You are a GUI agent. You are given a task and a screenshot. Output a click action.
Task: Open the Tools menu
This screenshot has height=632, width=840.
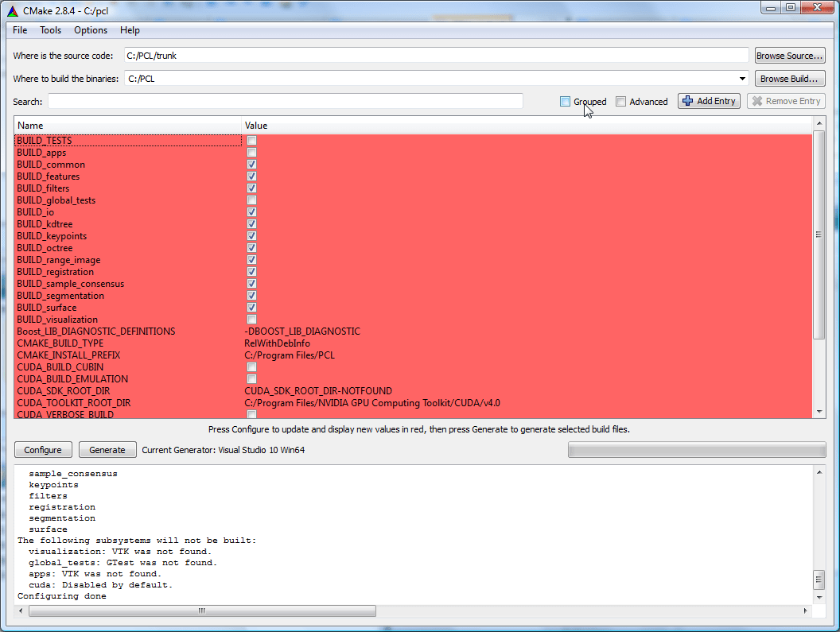coord(50,30)
